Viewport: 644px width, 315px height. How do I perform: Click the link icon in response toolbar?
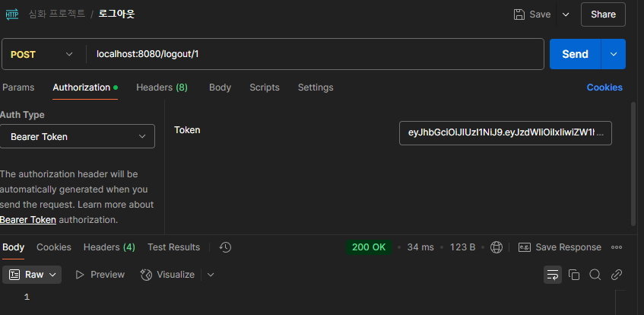(617, 275)
